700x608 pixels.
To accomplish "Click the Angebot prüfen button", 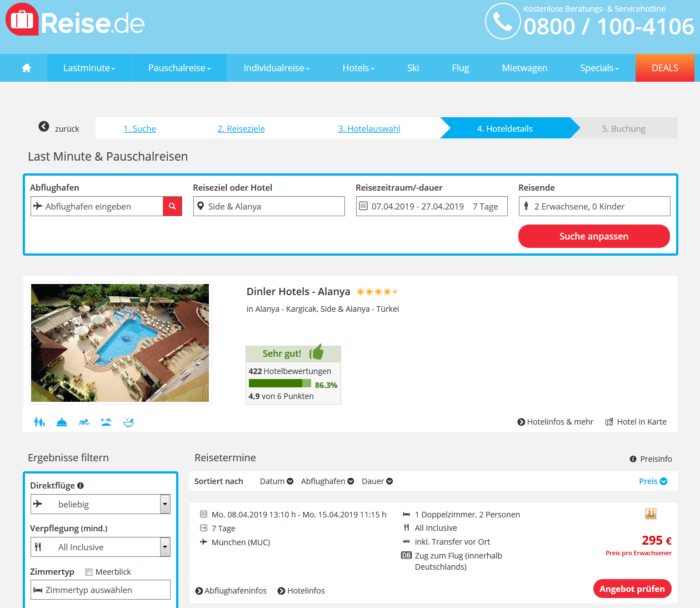I will click(x=632, y=589).
